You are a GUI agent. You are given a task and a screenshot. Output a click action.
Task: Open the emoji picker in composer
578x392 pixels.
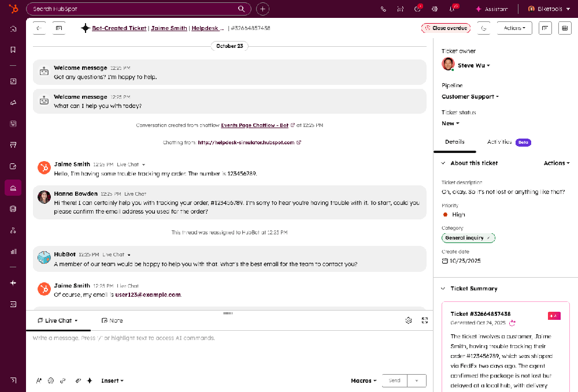pos(51,380)
